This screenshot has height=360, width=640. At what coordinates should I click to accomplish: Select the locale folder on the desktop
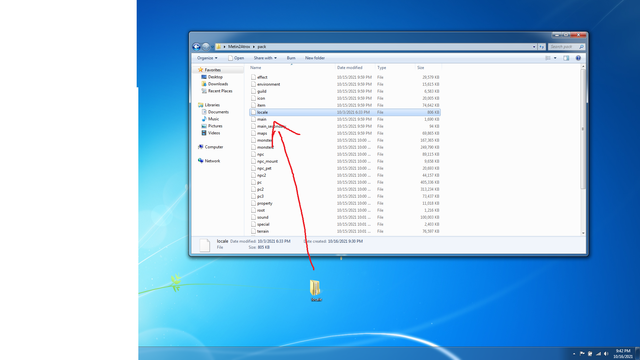(315, 291)
